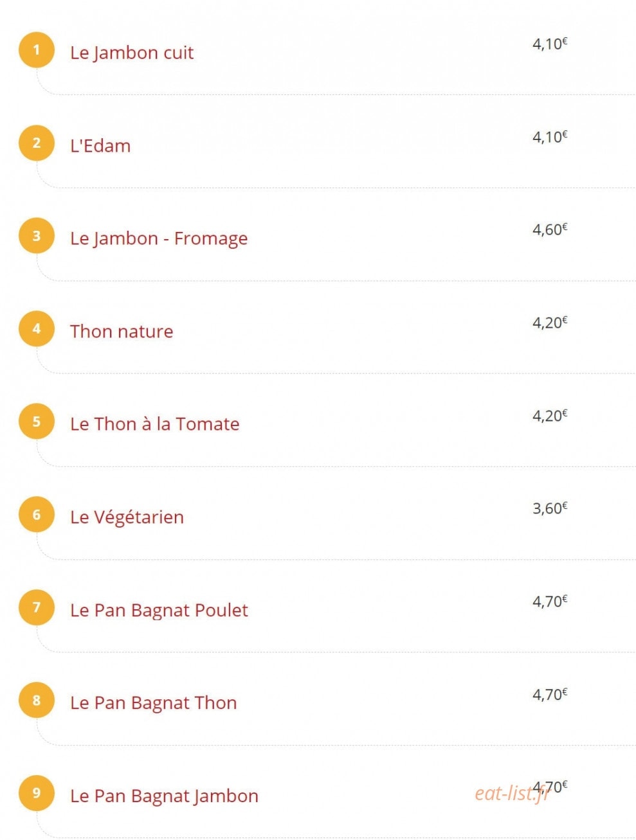
Task: Click the yellow number 2 badge
Action: click(37, 143)
